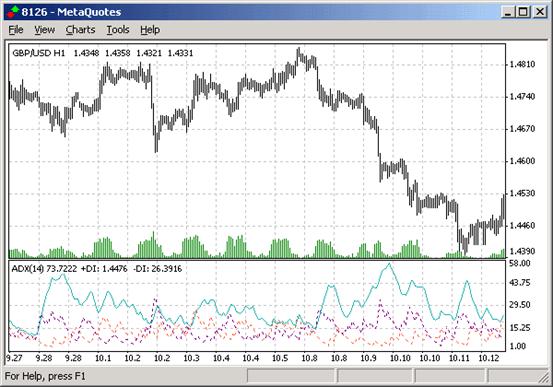Click the status bar help message
The height and width of the screenshot is (387, 553).
(x=45, y=376)
